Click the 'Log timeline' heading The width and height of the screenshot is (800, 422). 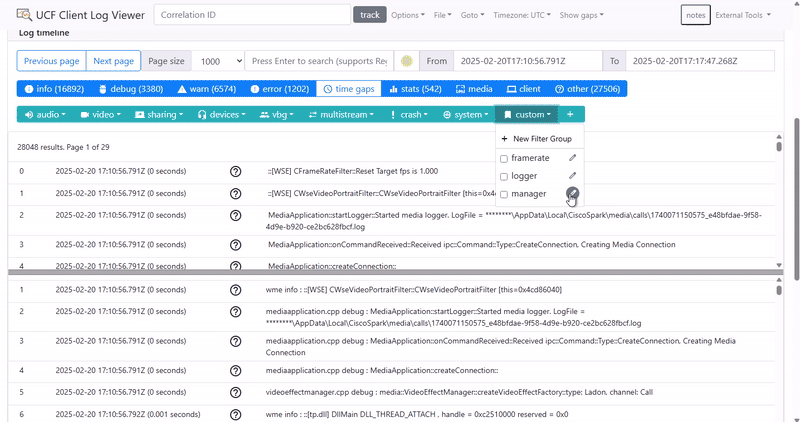tap(44, 33)
